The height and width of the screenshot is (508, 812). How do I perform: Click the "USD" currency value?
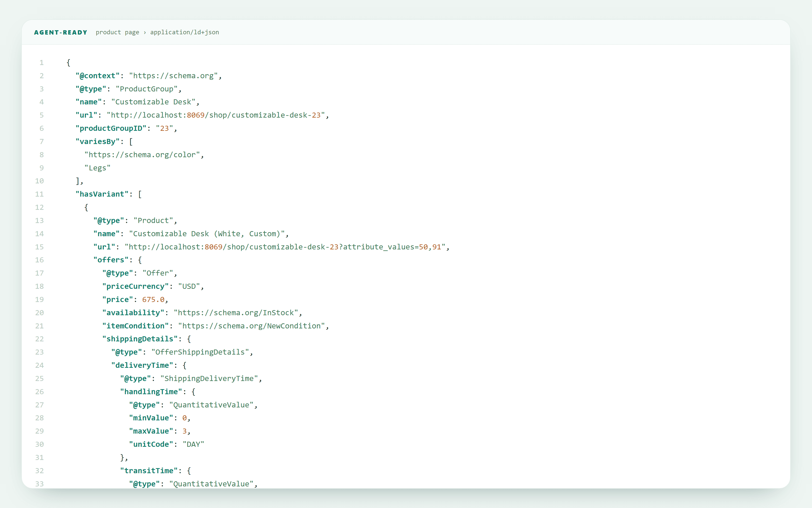coord(189,286)
